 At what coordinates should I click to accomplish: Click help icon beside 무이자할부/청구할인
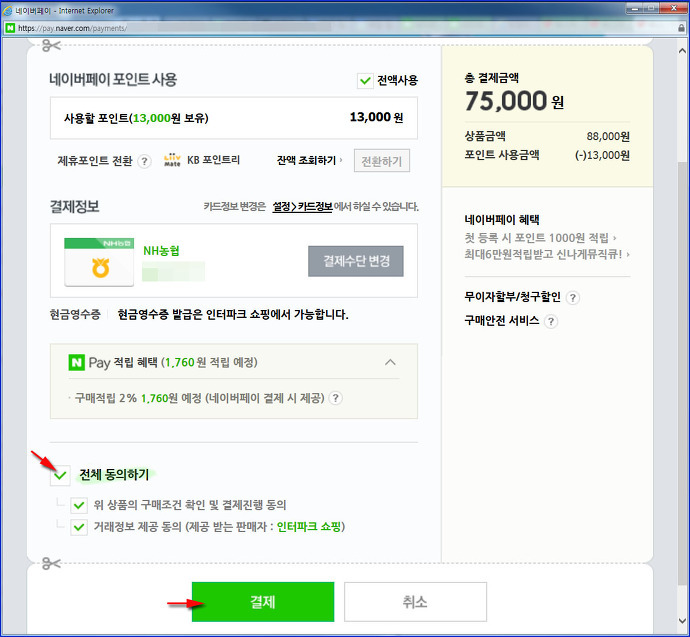(573, 298)
